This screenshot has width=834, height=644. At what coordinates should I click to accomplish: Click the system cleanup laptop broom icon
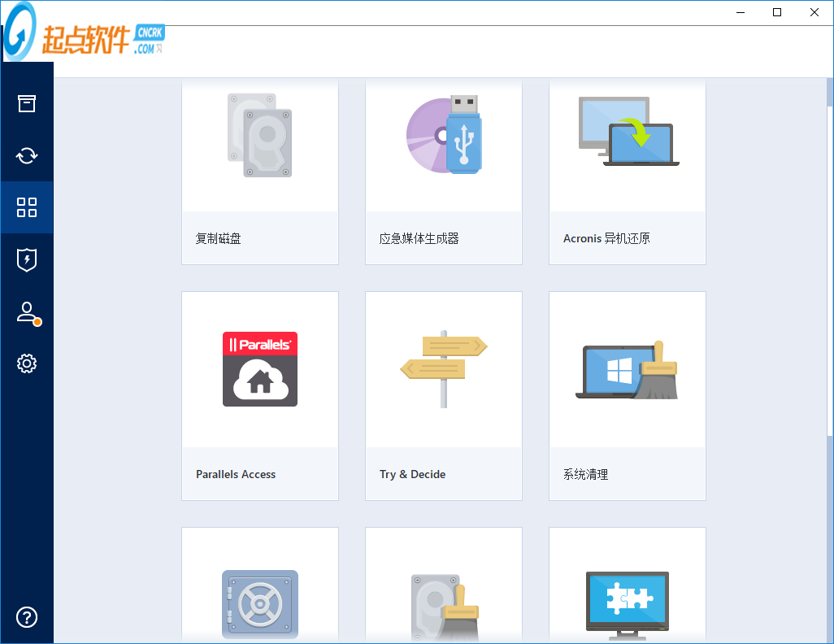tap(627, 371)
